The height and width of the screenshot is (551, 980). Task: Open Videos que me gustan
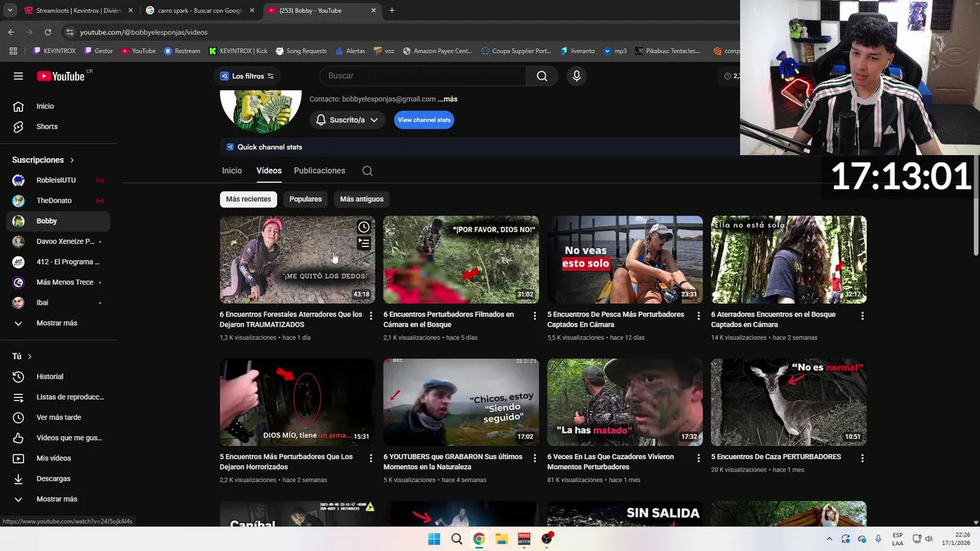tap(58, 438)
